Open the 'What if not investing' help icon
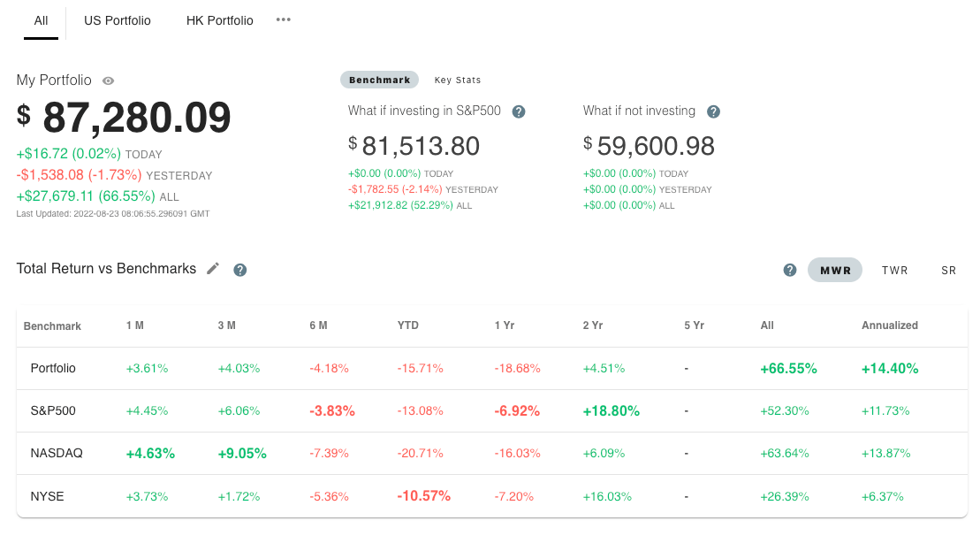980x536 pixels. coord(713,111)
